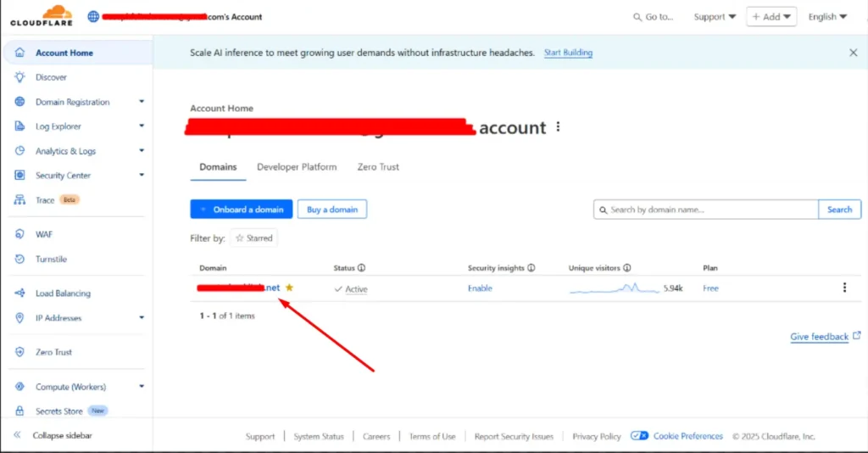This screenshot has height=453, width=868.
Task: Open the English language dropdown
Action: pyautogui.click(x=827, y=17)
